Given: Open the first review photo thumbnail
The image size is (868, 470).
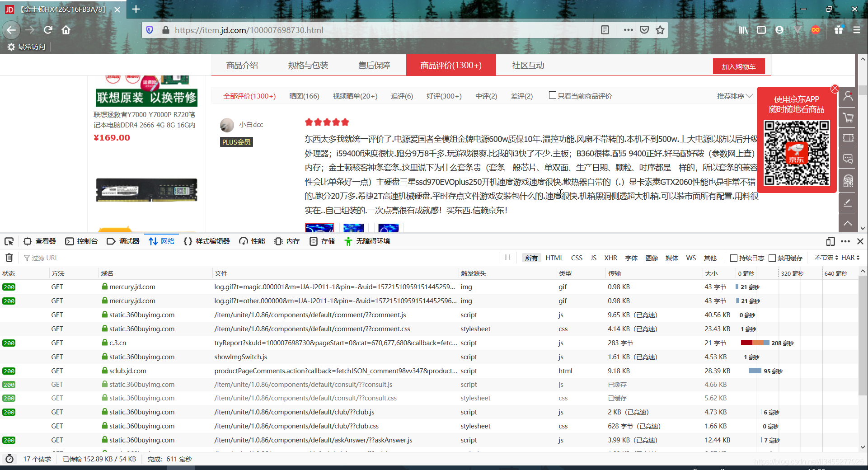Looking at the screenshot, I should click(319, 228).
